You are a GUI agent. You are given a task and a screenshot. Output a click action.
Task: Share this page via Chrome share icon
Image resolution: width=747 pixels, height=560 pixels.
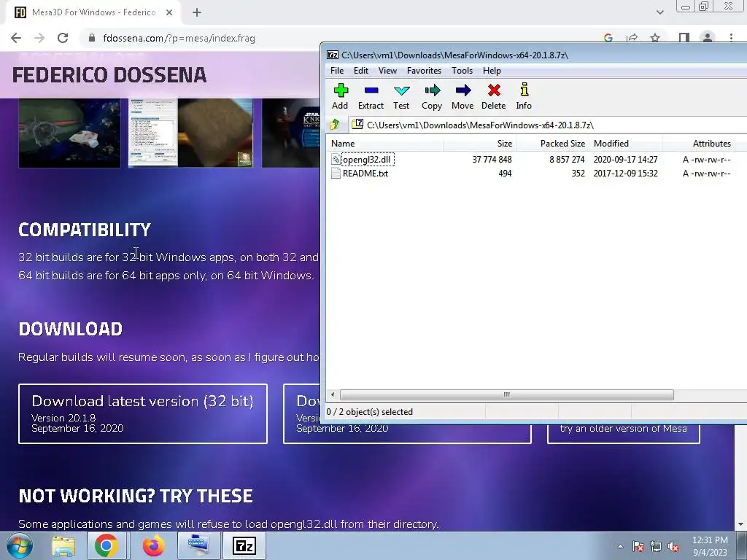pyautogui.click(x=632, y=38)
